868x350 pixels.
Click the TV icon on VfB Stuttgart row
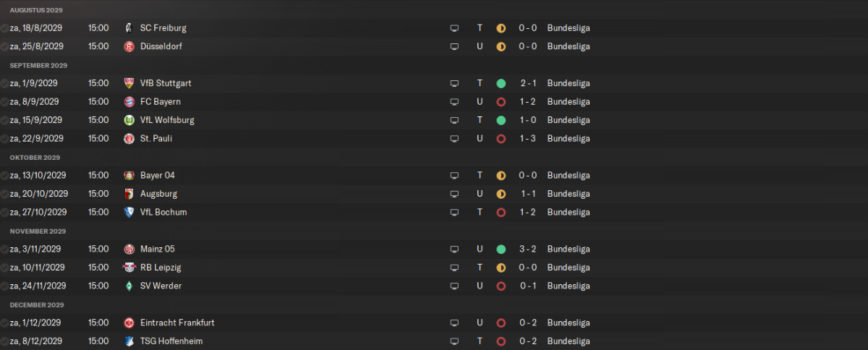(454, 83)
